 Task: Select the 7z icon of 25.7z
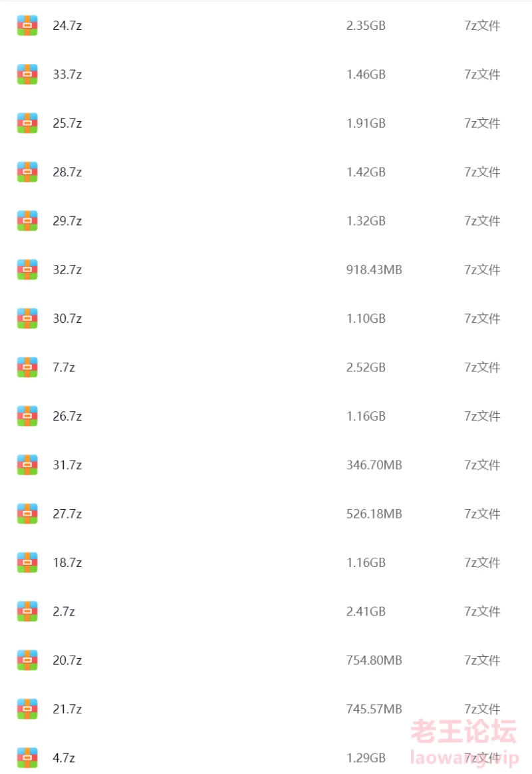click(27, 123)
